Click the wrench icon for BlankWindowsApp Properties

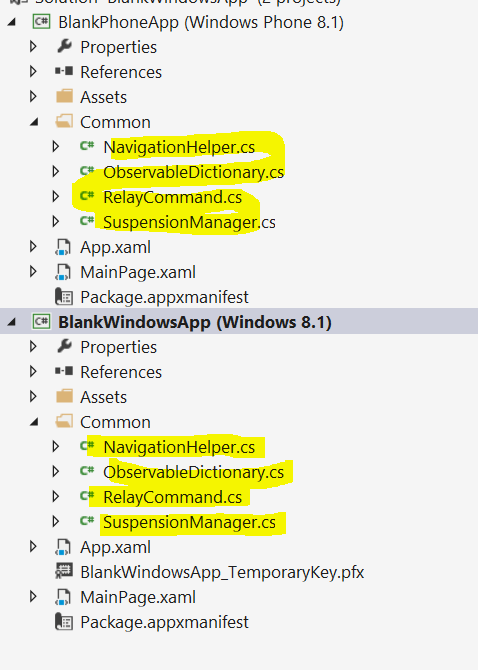(x=64, y=347)
